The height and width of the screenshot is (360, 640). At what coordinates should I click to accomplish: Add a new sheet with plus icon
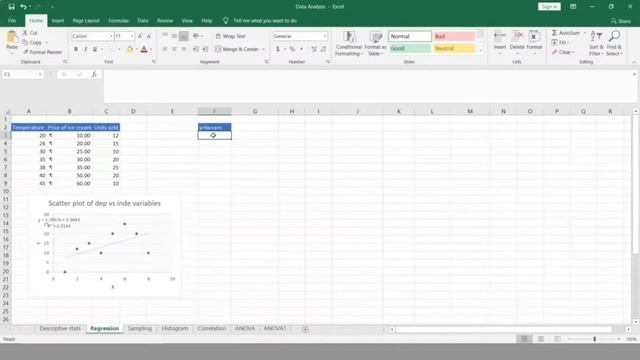coord(305,329)
